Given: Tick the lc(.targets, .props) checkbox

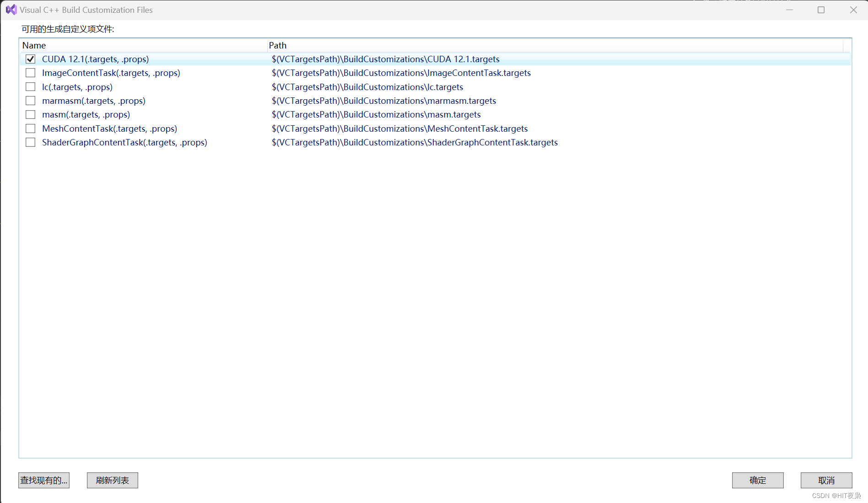Looking at the screenshot, I should coord(31,87).
